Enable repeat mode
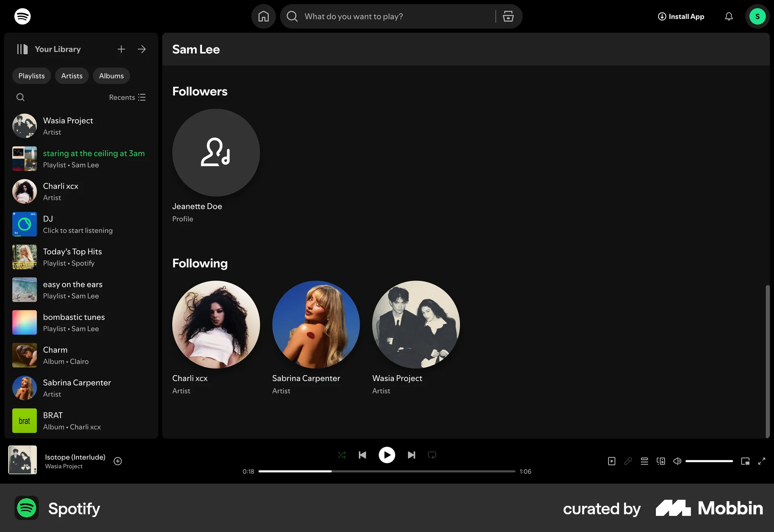Image resolution: width=774 pixels, height=532 pixels. point(432,455)
